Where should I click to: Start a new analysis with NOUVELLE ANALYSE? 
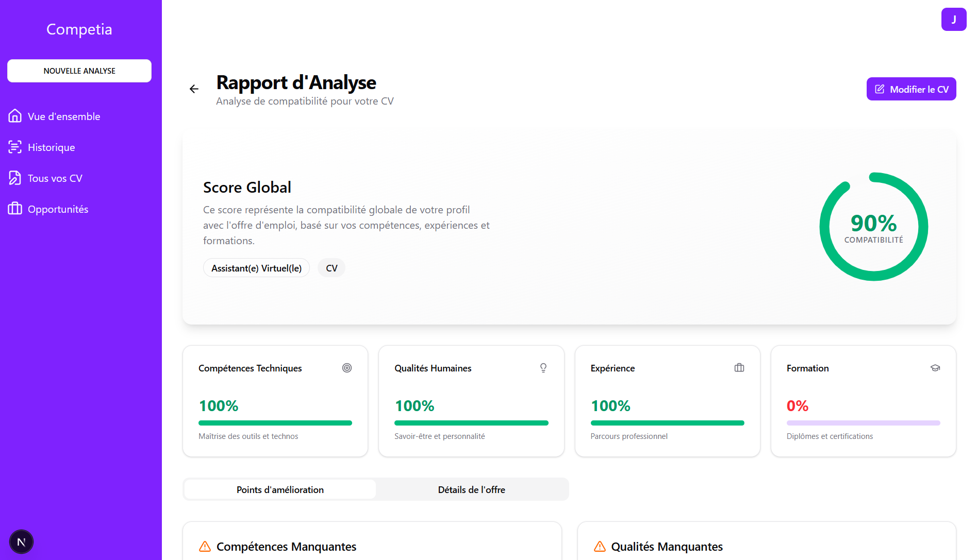point(79,71)
